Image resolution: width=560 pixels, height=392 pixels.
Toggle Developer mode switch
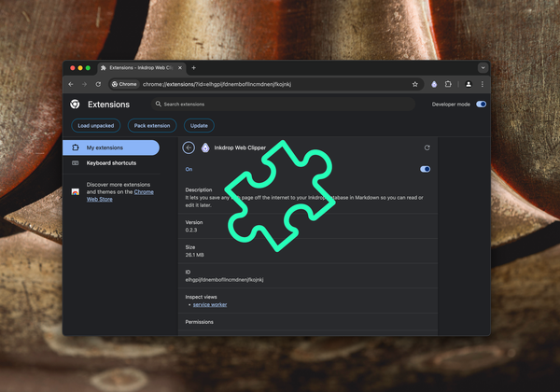481,105
